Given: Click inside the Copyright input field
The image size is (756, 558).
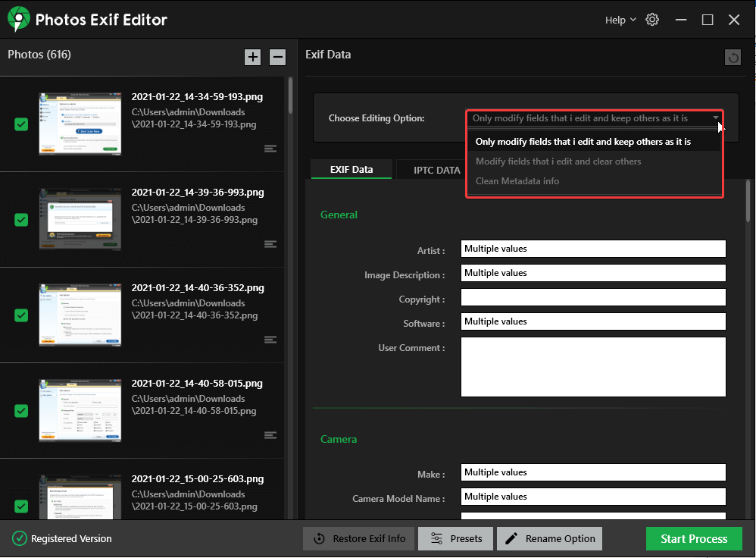Looking at the screenshot, I should point(593,297).
